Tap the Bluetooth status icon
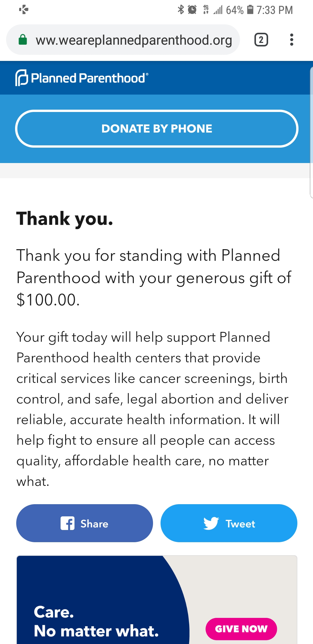The width and height of the screenshot is (313, 644). click(181, 10)
